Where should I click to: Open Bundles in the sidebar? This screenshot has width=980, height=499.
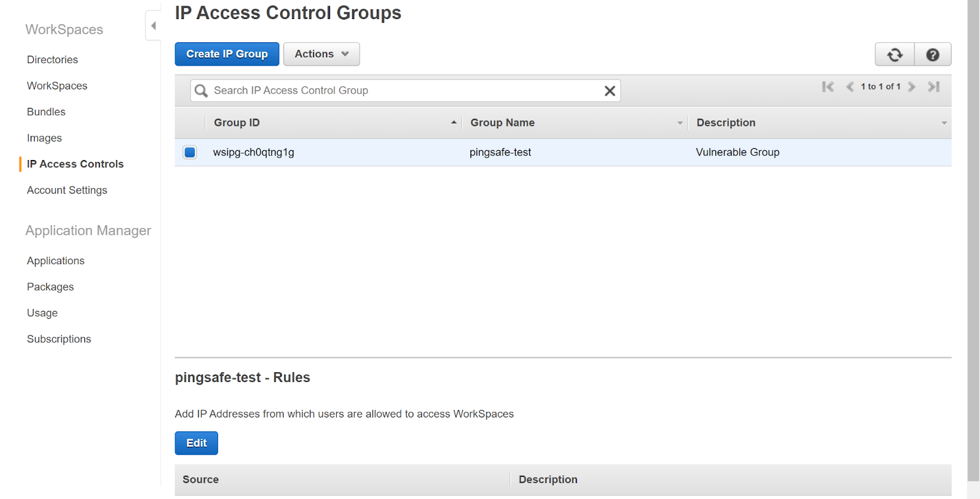pos(46,112)
